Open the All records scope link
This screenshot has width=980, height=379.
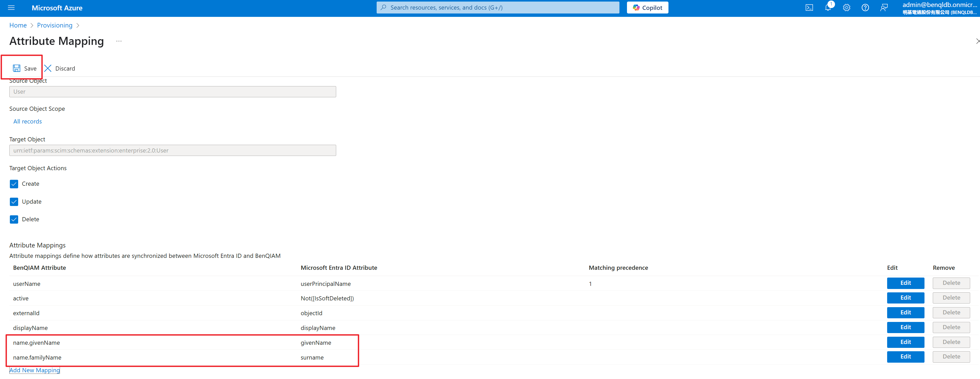coord(27,121)
